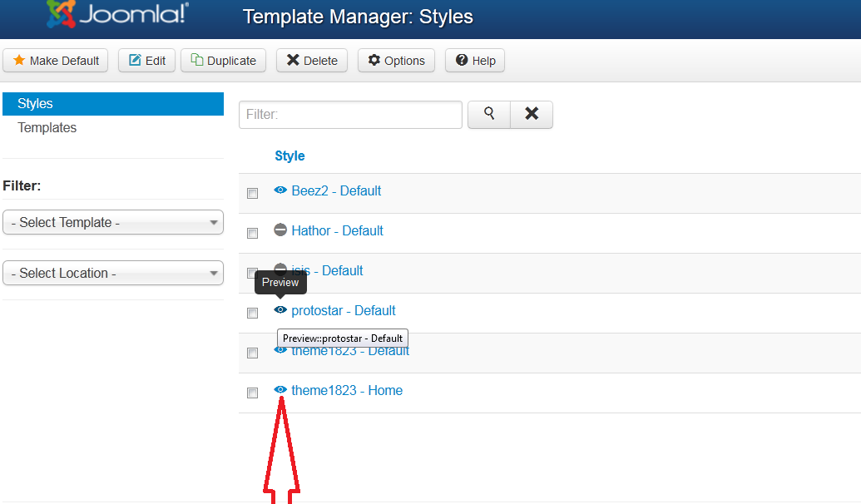Focus the Filter search input field
The width and height of the screenshot is (861, 504).
[350, 115]
